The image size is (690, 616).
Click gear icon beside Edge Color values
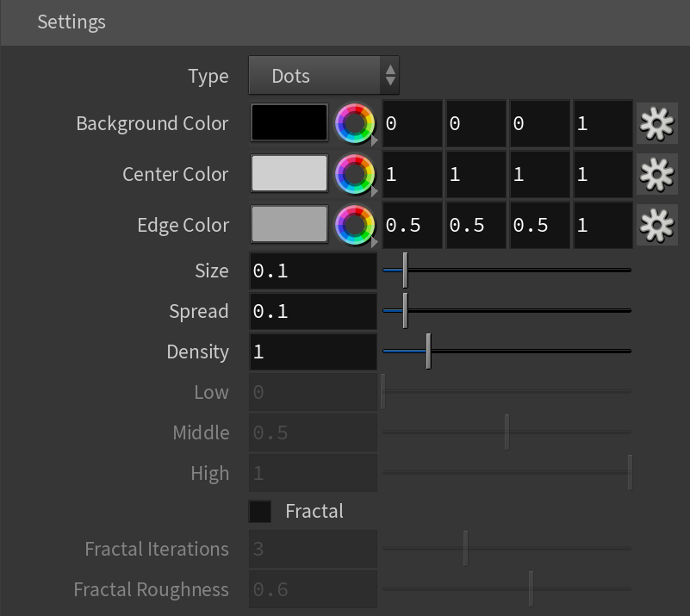coord(657,225)
